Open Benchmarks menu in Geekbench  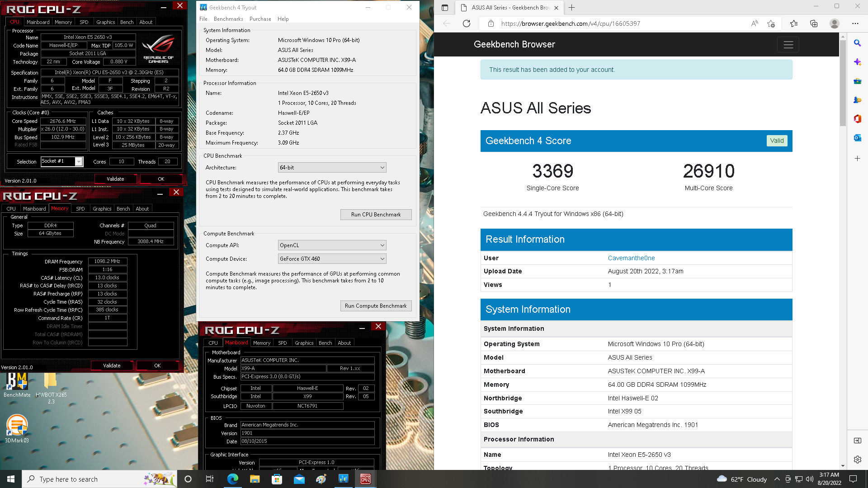[x=228, y=19]
